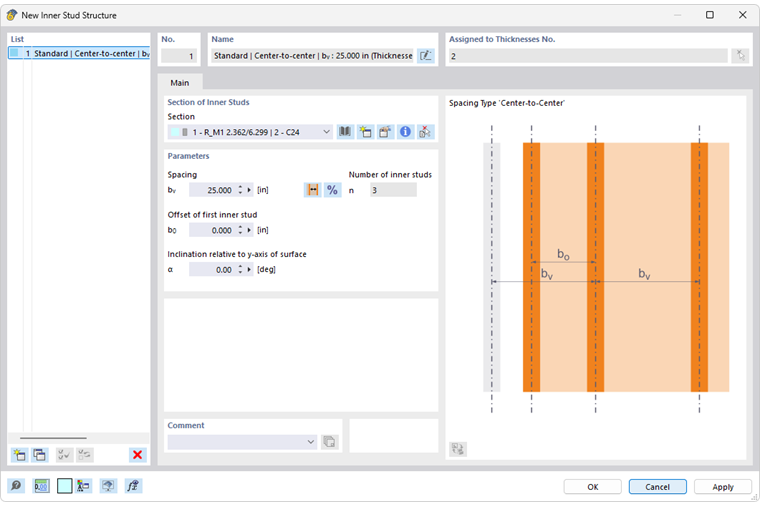Image resolution: width=760 pixels, height=507 pixels.
Task: Click the icon left of fx bottom toolbar
Action: [x=108, y=486]
